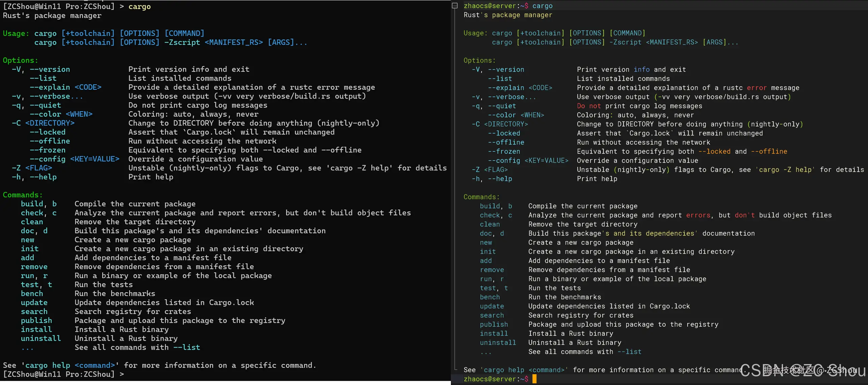Click 'build, b' command in left terminal
868x385 pixels.
pos(38,204)
